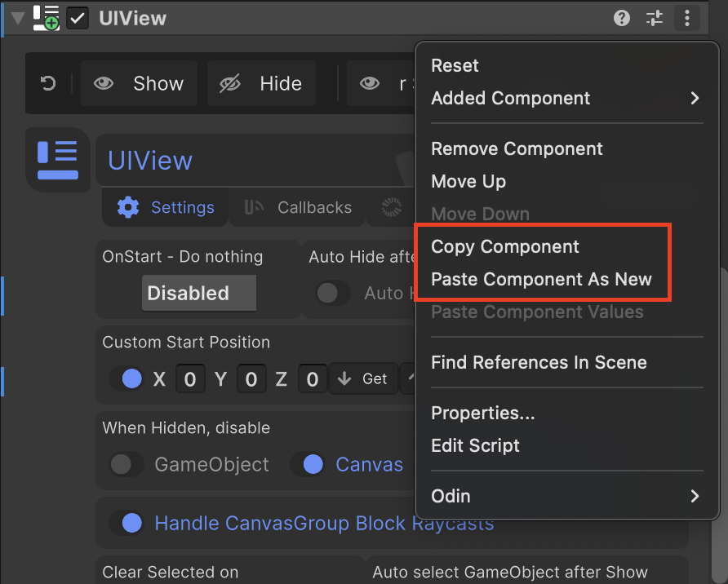The image size is (728, 584).
Task: Toggle the Canvas disable switch
Action: click(x=308, y=464)
